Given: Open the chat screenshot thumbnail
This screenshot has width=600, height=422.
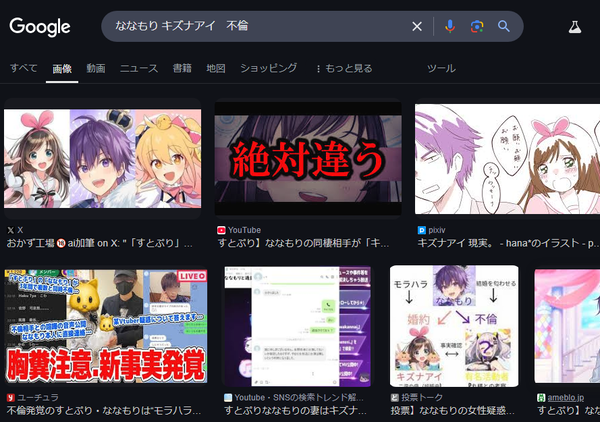Looking at the screenshot, I should click(298, 326).
